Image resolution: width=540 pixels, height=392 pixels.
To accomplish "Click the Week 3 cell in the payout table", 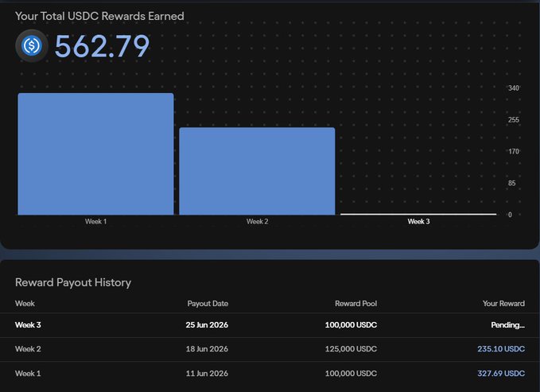I will click(x=28, y=325).
